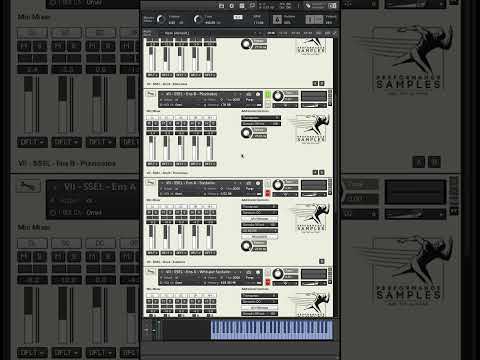This screenshot has height=360, width=480.
Task: Toggle first mic channel mute in Pizzicatos mixer
Action: coord(149,123)
